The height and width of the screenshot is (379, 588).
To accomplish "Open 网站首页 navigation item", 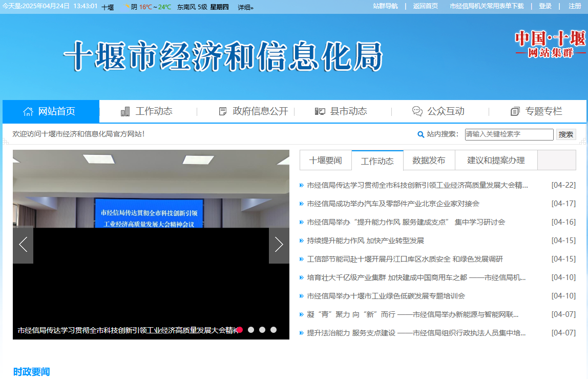I will click(x=51, y=112).
